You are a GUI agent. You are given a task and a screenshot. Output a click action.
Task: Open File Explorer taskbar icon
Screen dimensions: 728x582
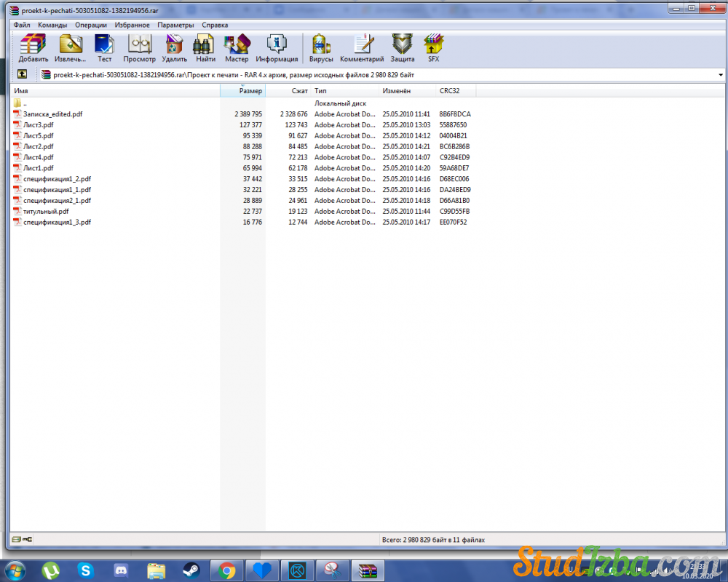(156, 570)
